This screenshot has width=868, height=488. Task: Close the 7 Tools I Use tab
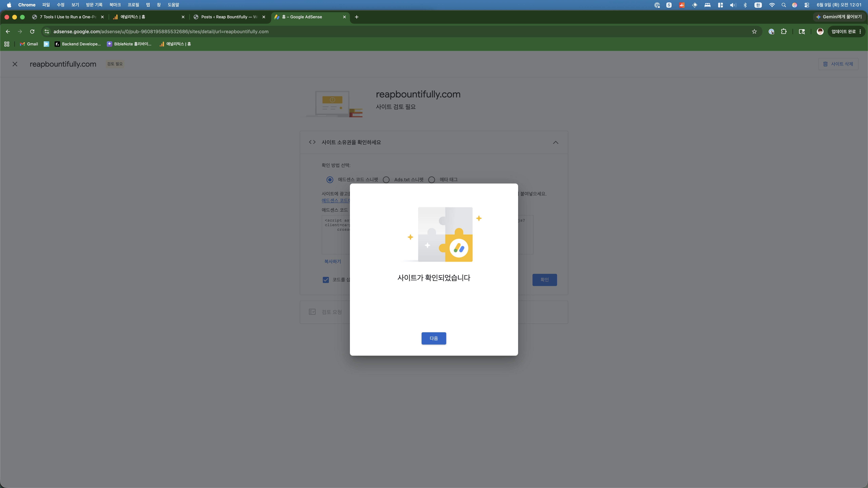(x=102, y=17)
